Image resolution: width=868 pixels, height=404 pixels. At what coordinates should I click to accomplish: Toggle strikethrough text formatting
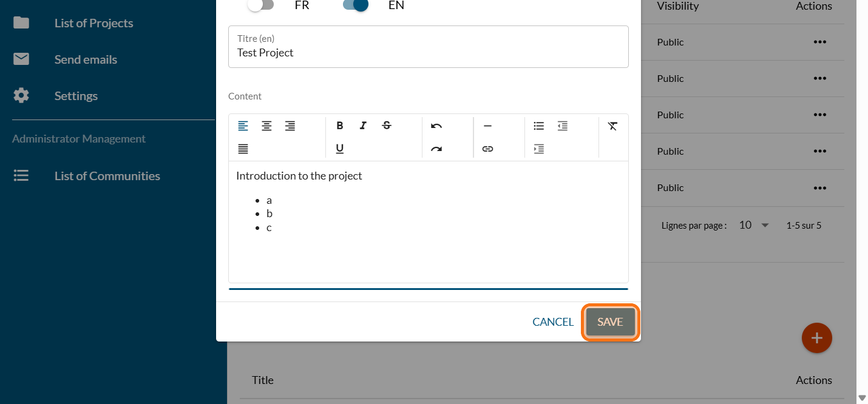[387, 126]
